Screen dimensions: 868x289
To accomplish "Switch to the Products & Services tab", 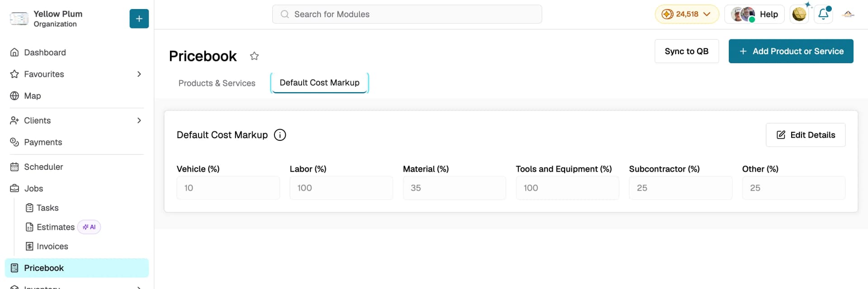I will [217, 83].
